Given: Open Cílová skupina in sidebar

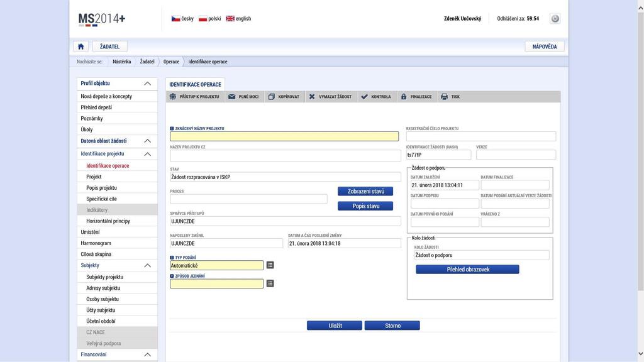Looking at the screenshot, I should tap(117, 255).
